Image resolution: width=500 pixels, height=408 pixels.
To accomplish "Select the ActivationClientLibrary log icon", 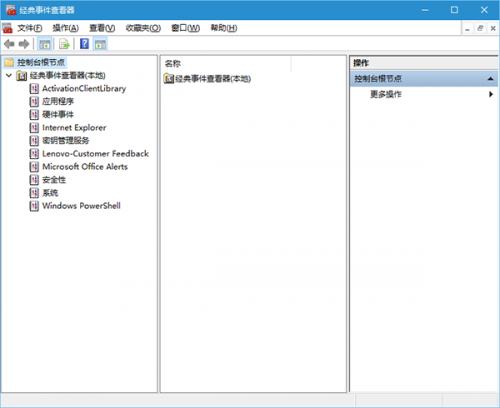I will [34, 89].
